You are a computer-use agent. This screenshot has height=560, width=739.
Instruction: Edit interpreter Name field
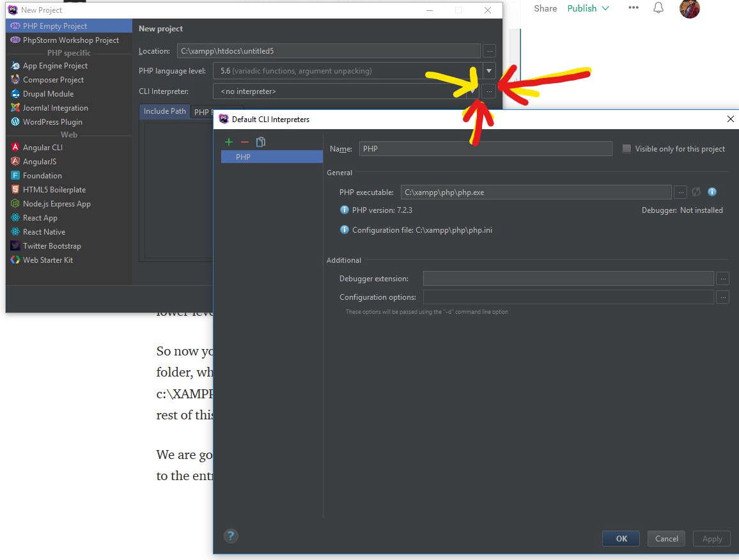click(485, 148)
